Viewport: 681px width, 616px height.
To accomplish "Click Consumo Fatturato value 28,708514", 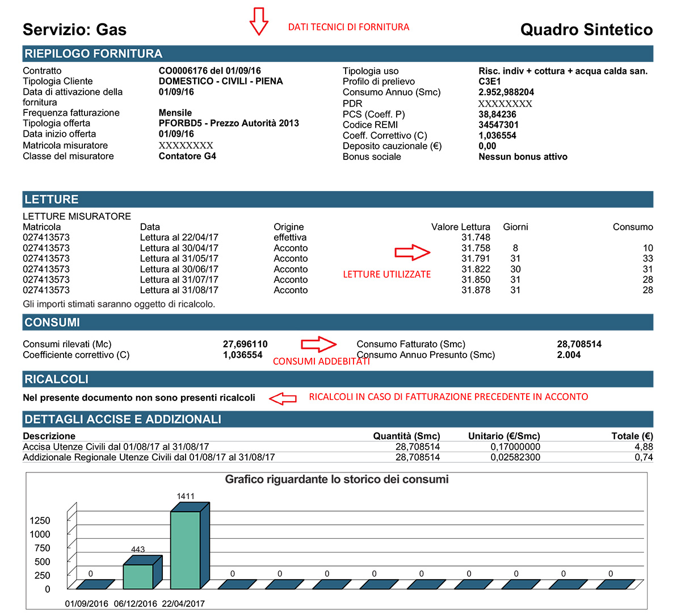I will pos(579,344).
